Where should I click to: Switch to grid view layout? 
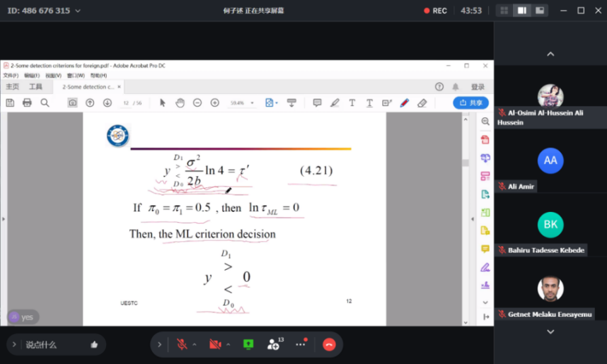click(x=504, y=11)
